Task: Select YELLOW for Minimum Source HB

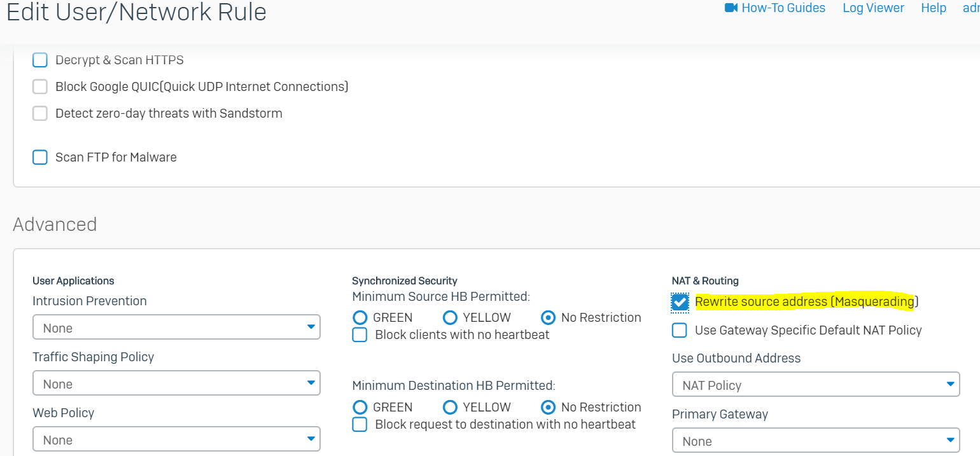Action: click(450, 317)
